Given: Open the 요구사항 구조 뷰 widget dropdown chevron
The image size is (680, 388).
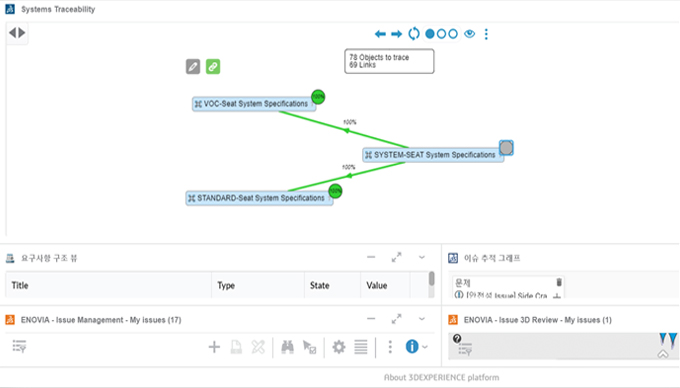Looking at the screenshot, I should point(422,258).
